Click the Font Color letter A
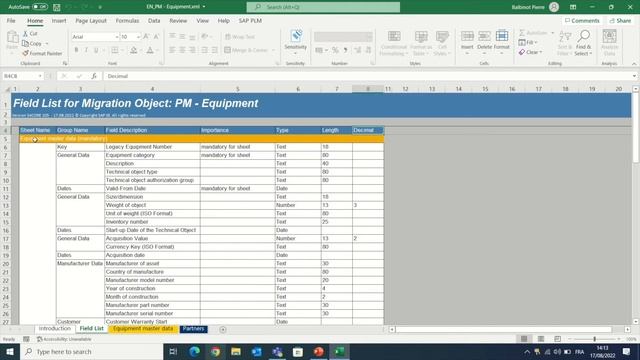640x360 pixels. coord(150,50)
